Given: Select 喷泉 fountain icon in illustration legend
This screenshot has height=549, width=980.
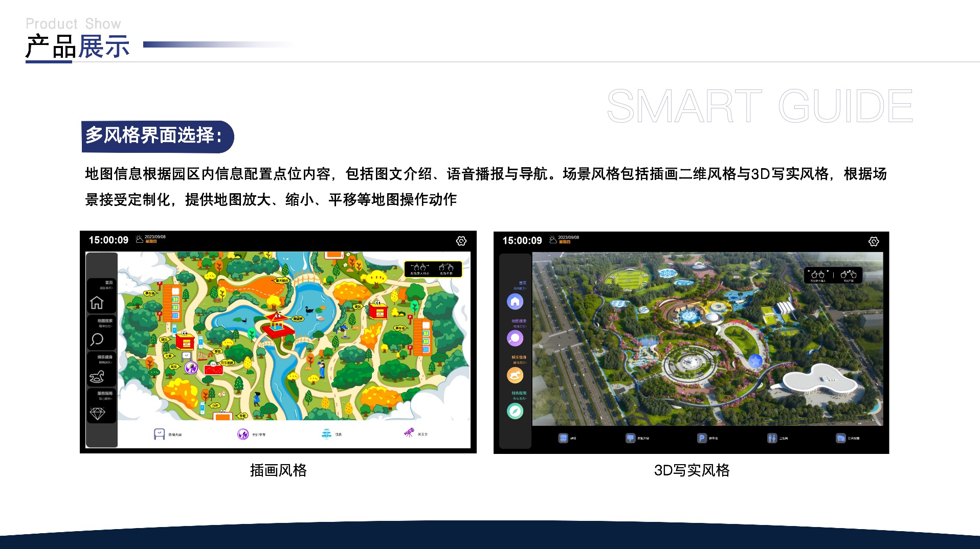Looking at the screenshot, I should [x=326, y=434].
